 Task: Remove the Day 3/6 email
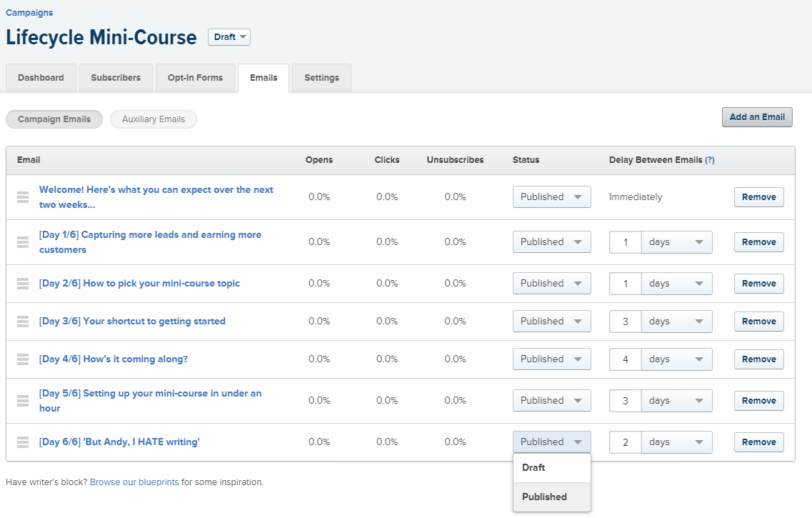click(x=758, y=322)
